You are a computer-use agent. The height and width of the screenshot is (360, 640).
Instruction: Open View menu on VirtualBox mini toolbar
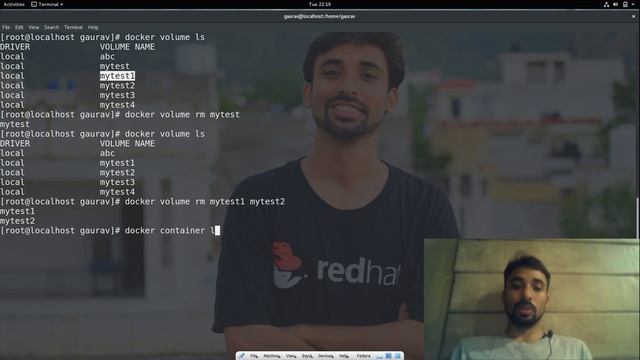coord(291,356)
